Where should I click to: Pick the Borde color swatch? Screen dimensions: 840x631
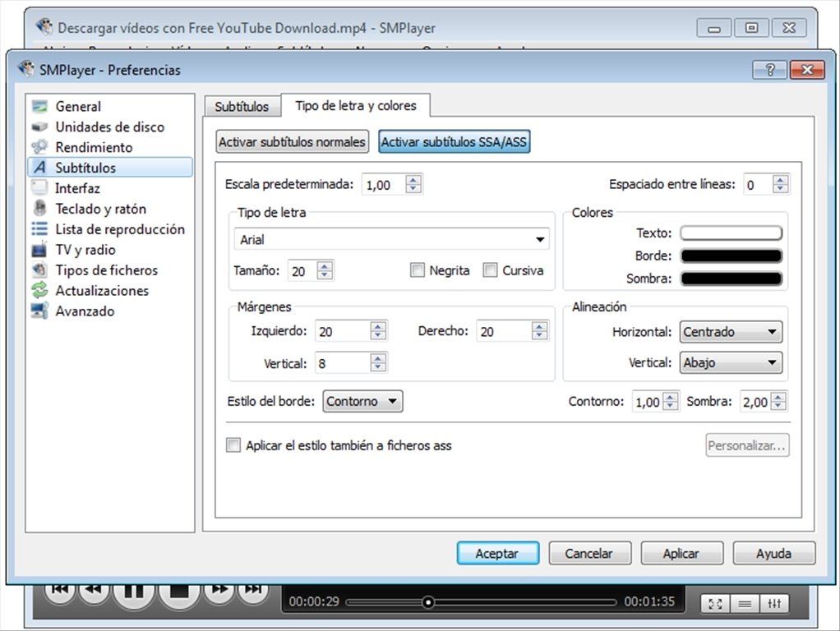732,256
